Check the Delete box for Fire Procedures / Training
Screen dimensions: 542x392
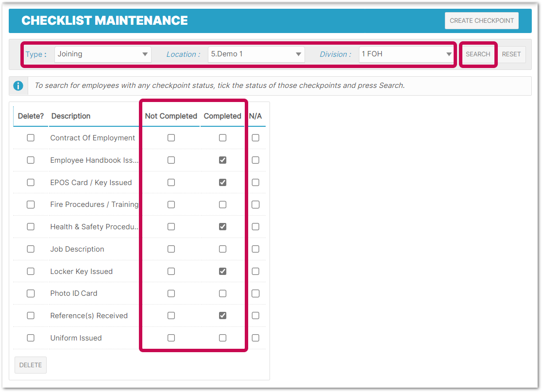coord(31,205)
